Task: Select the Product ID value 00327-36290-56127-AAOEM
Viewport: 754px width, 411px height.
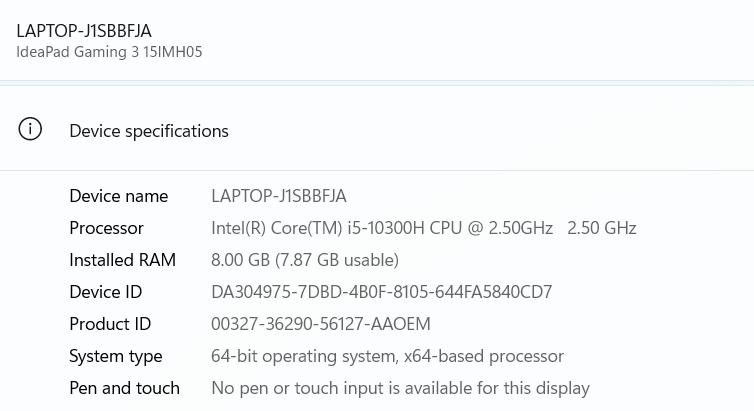Action: pos(320,324)
